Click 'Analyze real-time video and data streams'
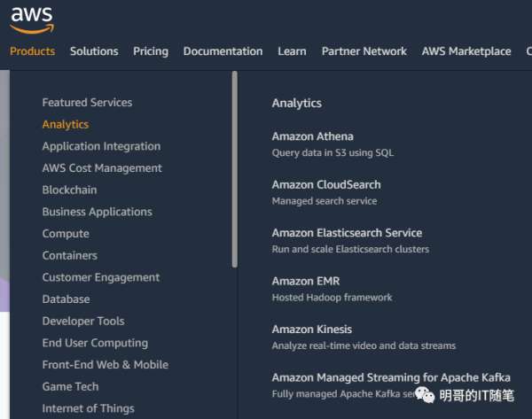The height and width of the screenshot is (419, 532). click(x=364, y=345)
